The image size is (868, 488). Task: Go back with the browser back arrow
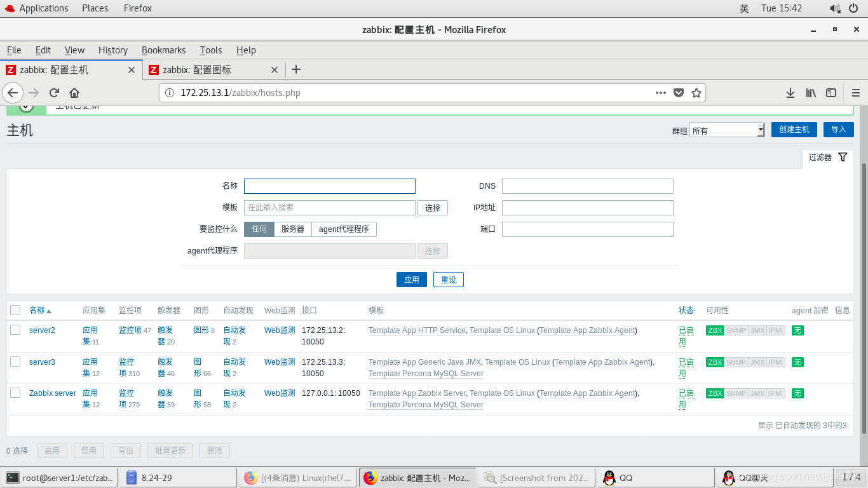coord(13,93)
